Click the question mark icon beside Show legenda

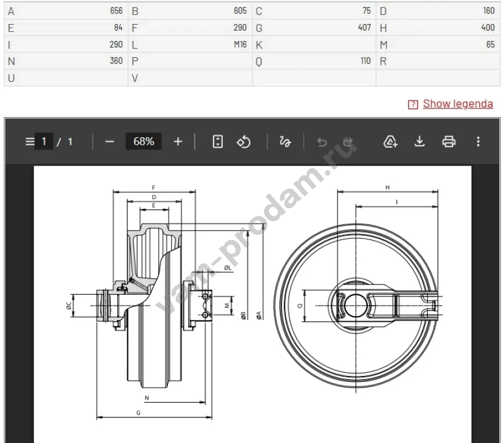click(413, 104)
